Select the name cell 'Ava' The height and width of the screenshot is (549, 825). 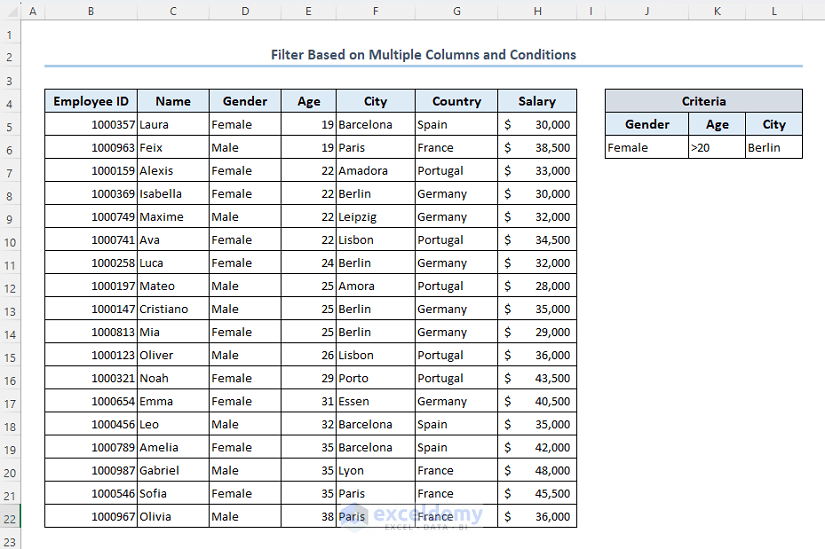[x=173, y=240]
